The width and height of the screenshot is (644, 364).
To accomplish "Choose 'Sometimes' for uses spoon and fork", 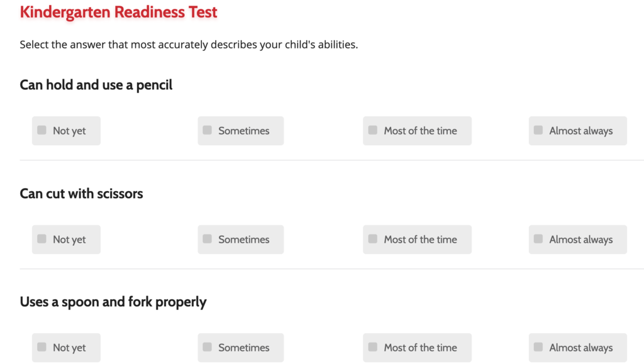I will coord(240,348).
